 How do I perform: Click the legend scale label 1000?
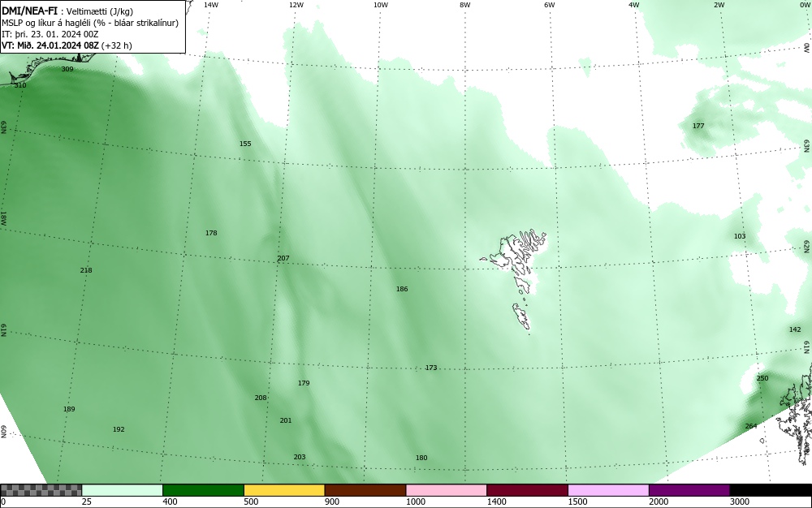point(416,502)
